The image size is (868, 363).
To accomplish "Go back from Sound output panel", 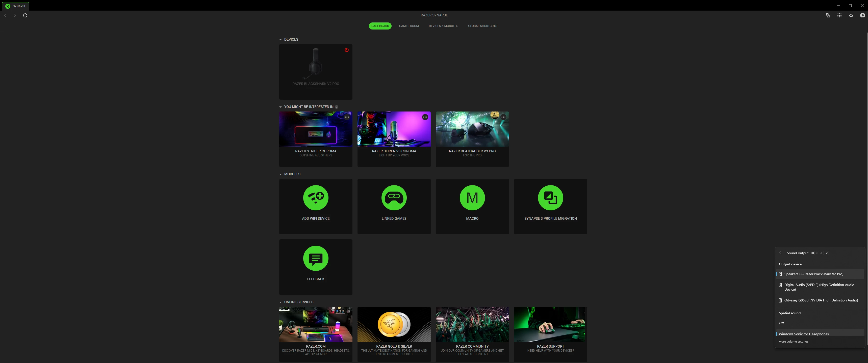I will pyautogui.click(x=780, y=253).
